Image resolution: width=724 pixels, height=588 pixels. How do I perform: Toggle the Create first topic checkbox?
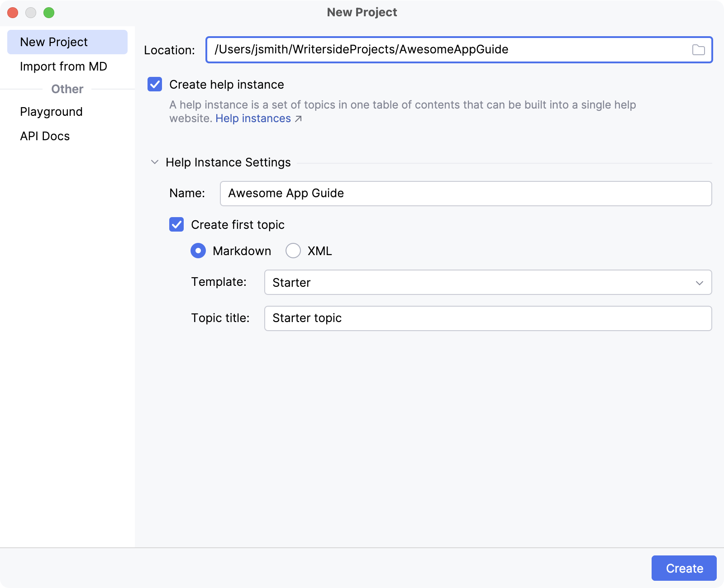(176, 225)
